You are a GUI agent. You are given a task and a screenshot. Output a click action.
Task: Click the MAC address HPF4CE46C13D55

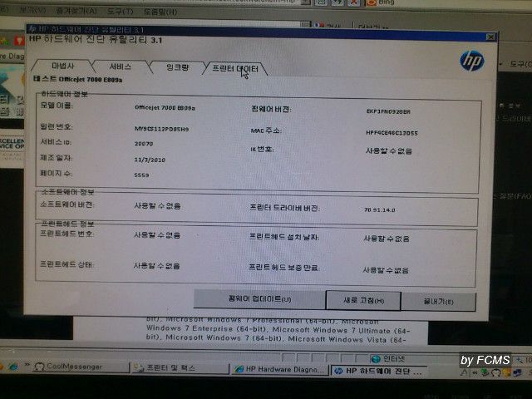[x=392, y=133]
